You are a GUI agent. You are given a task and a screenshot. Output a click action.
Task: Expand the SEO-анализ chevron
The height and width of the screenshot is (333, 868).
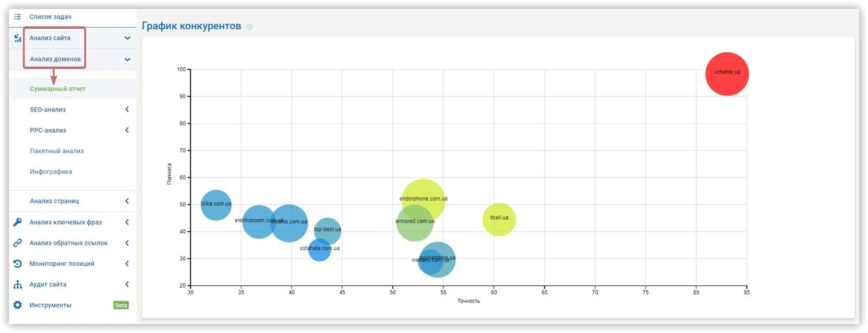point(127,110)
